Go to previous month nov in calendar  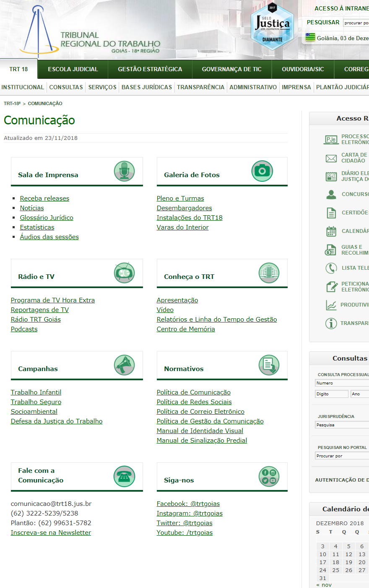[x=324, y=585]
